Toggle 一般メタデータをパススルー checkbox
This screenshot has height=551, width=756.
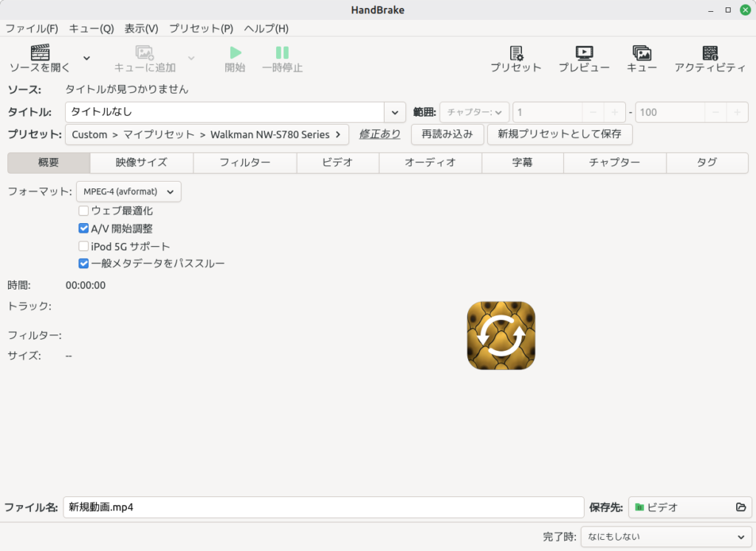coord(83,264)
